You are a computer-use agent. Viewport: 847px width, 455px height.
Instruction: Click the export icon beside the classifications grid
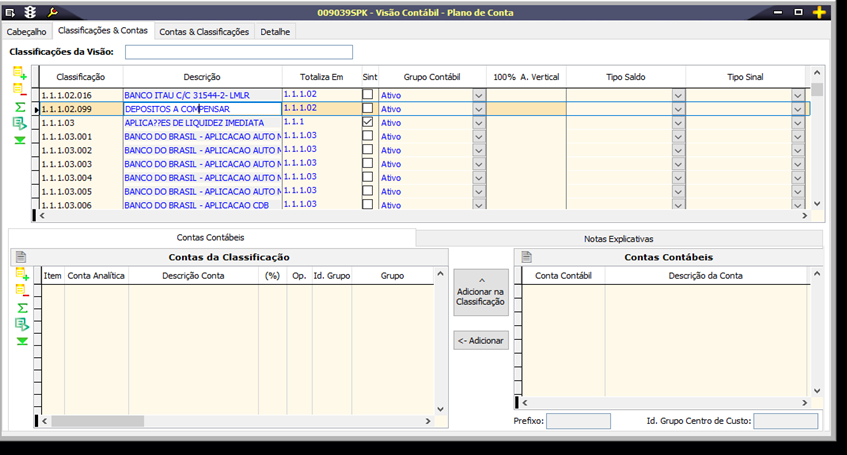pyautogui.click(x=20, y=123)
